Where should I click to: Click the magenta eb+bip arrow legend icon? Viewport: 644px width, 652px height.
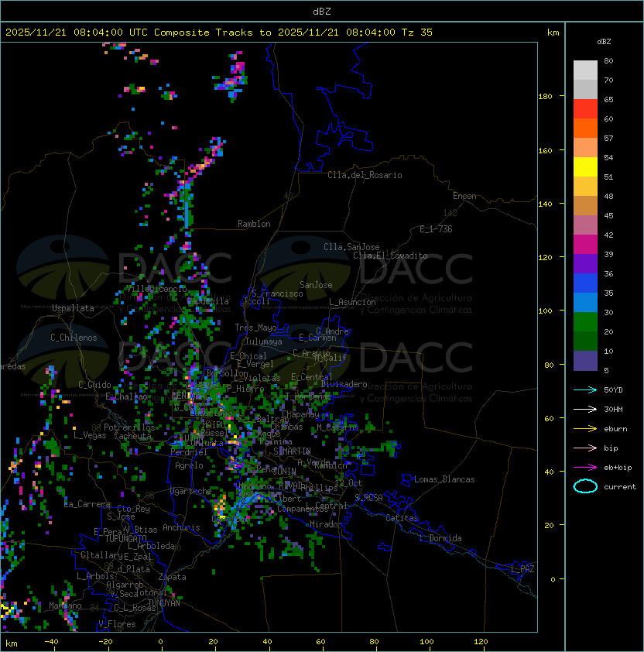[585, 468]
